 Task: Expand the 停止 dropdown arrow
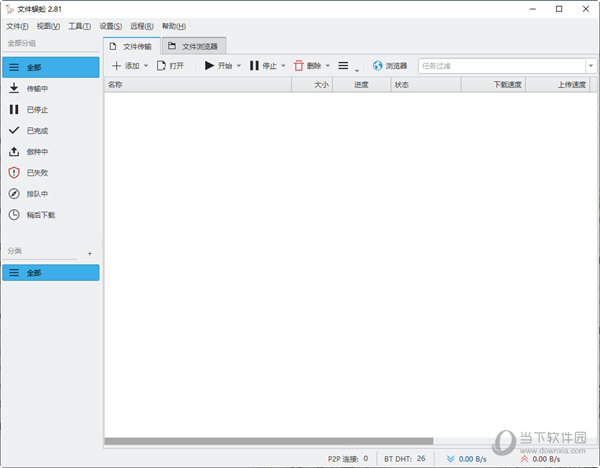[283, 66]
